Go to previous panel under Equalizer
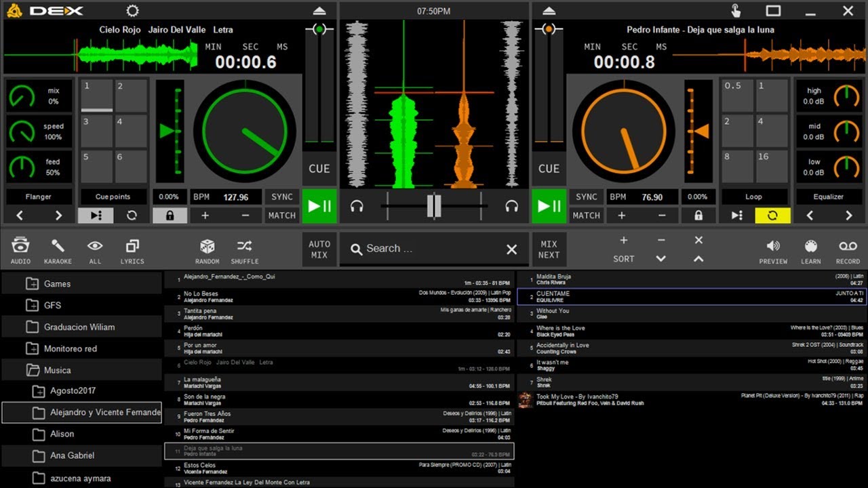Viewport: 868px width, 488px height. click(810, 216)
